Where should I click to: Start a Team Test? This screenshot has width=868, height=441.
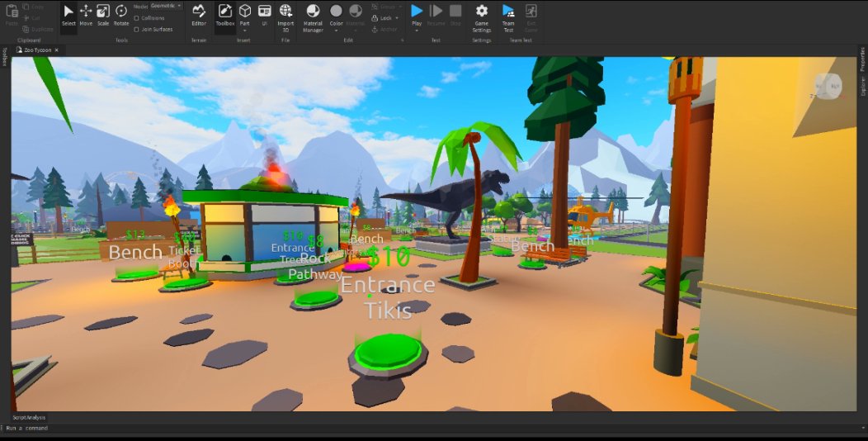point(508,17)
